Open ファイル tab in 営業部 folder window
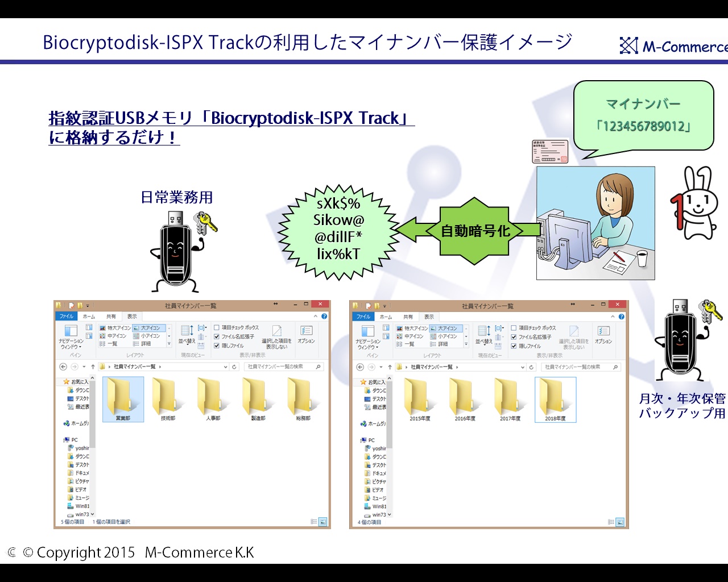 [x=66, y=316]
